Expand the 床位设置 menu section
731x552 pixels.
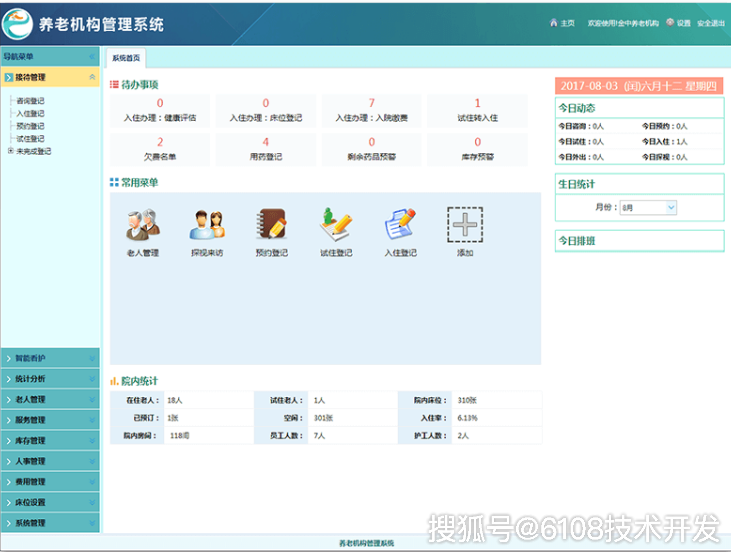(50, 502)
